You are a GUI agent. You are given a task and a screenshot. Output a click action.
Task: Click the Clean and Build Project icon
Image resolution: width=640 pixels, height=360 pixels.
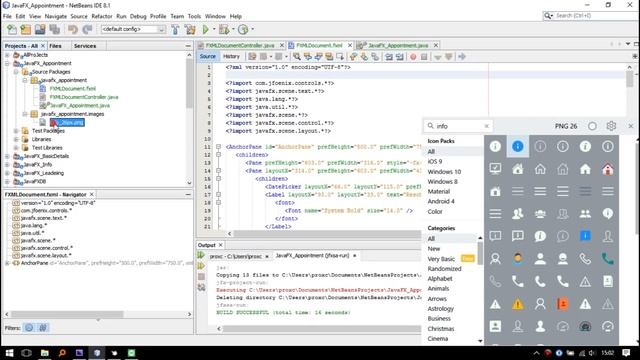click(190, 29)
